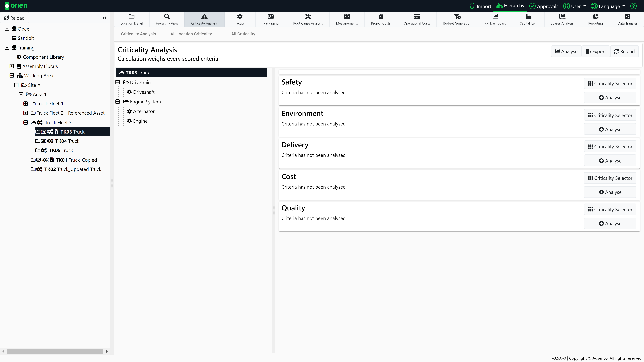Select TK05 Truck in the tree
This screenshot has height=362, width=644.
coord(54,150)
